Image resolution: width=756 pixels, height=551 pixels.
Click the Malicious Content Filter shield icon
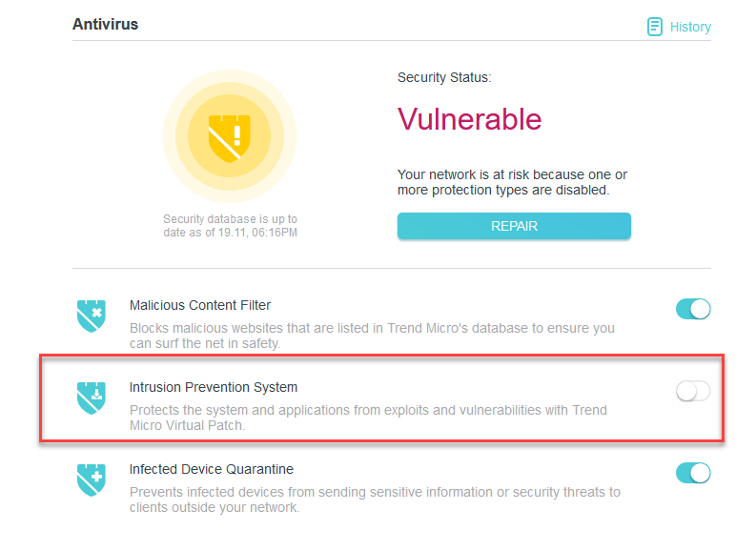(x=92, y=316)
